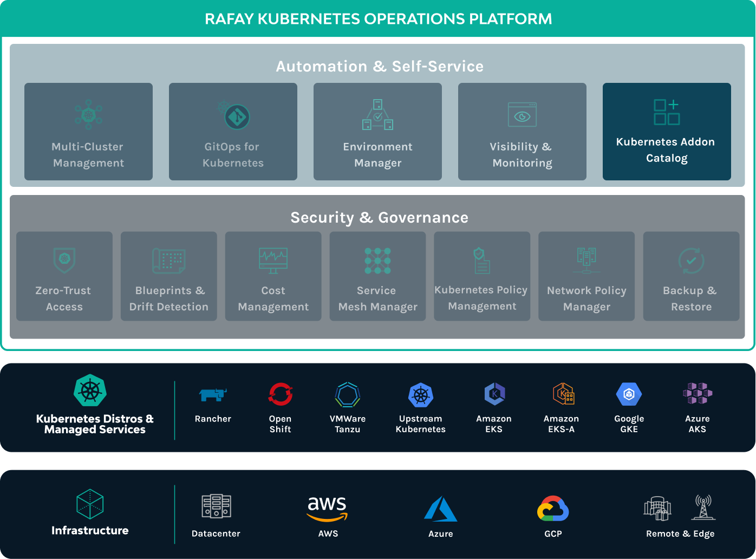Screen dimensions: 756x559
Task: Click the GCP cloud logo
Action: point(553,509)
